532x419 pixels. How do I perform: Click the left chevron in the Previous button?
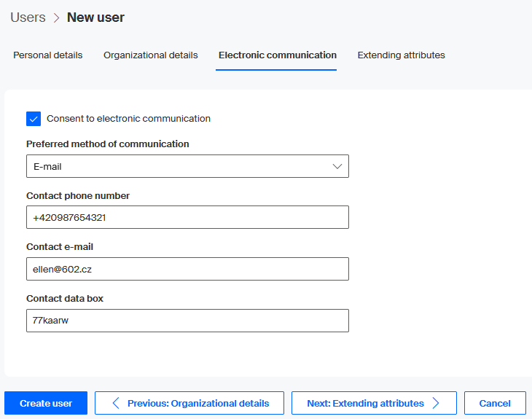coord(117,403)
